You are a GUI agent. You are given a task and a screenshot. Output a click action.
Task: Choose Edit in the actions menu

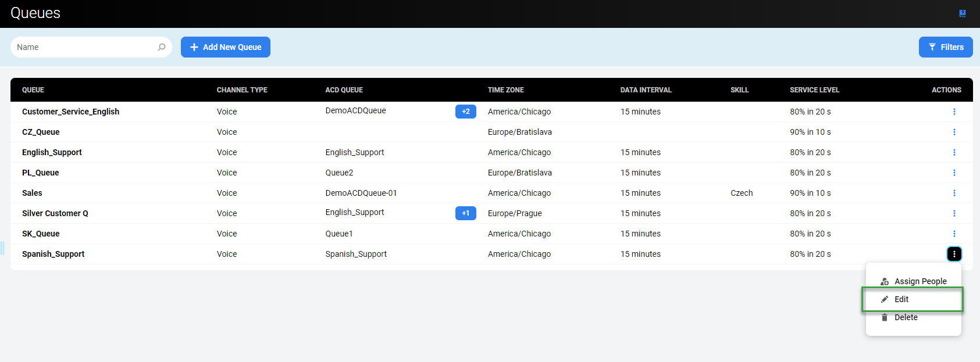pos(901,299)
